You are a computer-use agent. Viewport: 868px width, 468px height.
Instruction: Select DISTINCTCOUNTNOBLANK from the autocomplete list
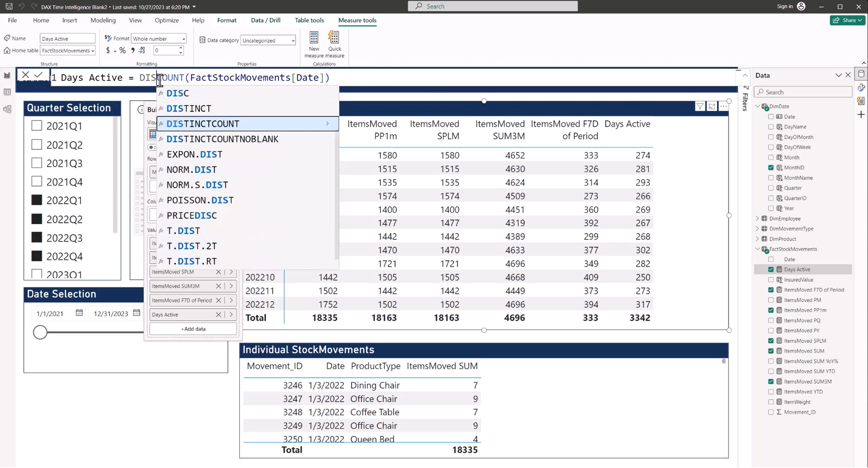tap(222, 139)
